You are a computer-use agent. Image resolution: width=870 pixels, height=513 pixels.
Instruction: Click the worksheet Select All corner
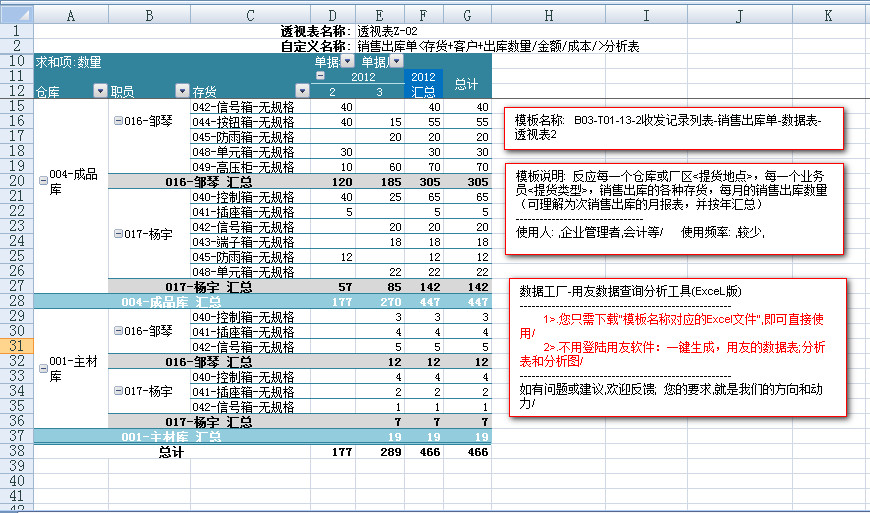[16, 16]
